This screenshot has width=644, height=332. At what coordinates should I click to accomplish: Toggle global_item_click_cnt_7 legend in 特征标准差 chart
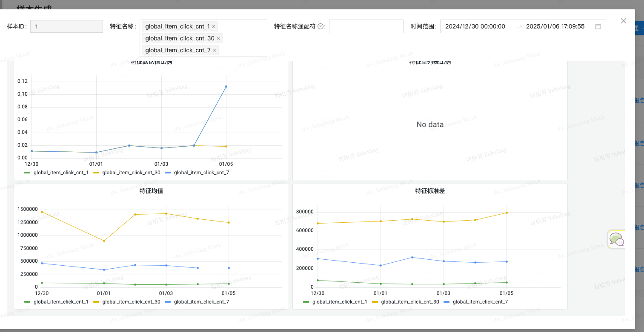pyautogui.click(x=476, y=302)
